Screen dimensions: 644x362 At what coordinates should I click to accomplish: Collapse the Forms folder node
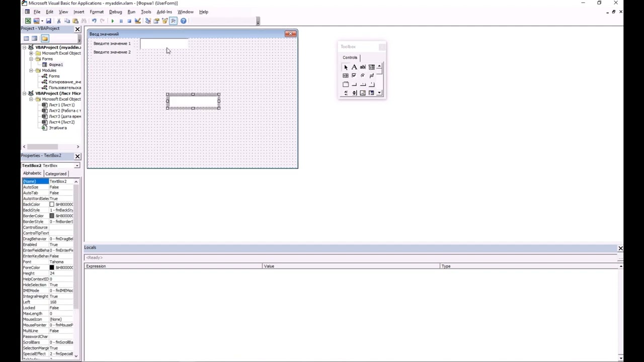tap(31, 59)
